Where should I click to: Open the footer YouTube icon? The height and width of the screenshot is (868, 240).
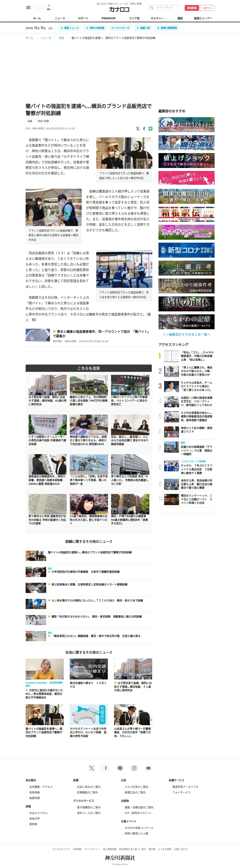coord(148,768)
